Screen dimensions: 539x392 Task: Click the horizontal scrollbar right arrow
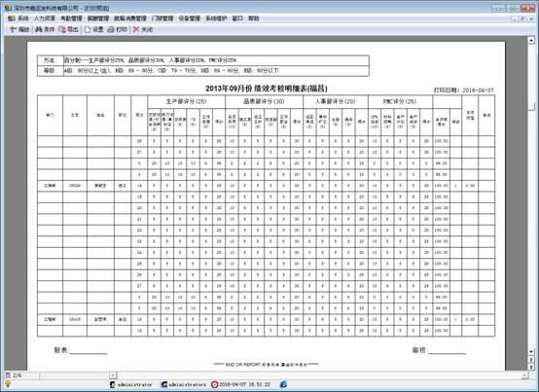point(525,375)
